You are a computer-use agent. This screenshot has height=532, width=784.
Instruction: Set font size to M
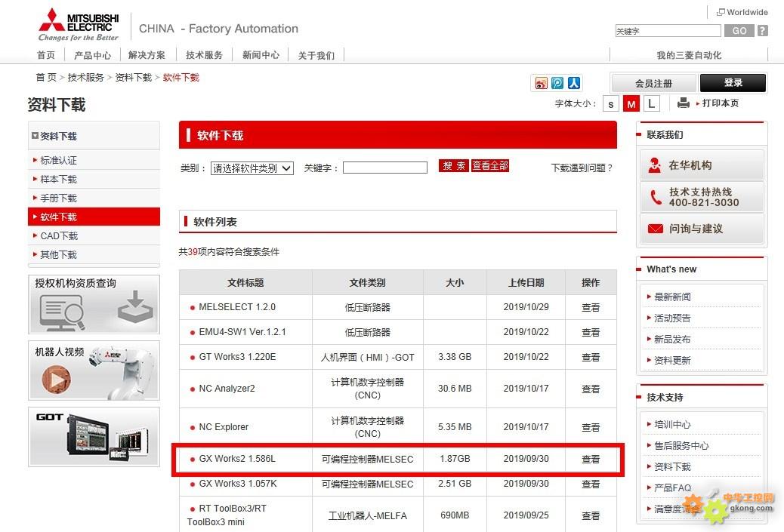point(631,104)
